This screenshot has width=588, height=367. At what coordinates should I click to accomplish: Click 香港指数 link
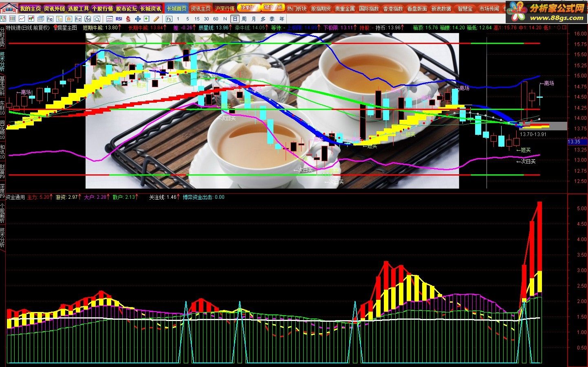coord(393,9)
